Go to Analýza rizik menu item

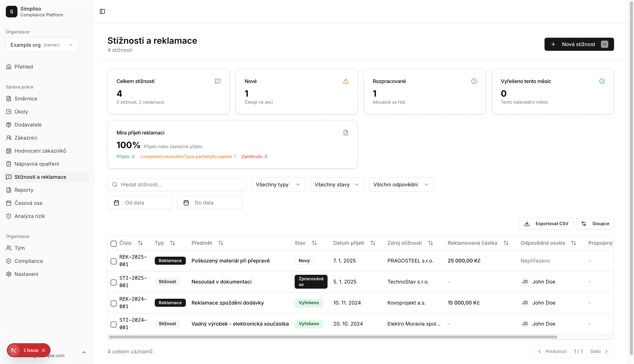point(30,216)
